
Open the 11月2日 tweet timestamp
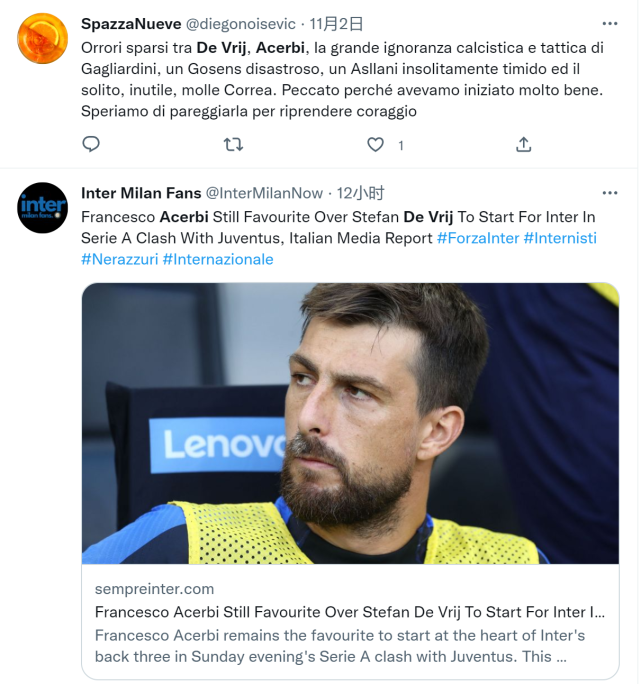pos(336,24)
